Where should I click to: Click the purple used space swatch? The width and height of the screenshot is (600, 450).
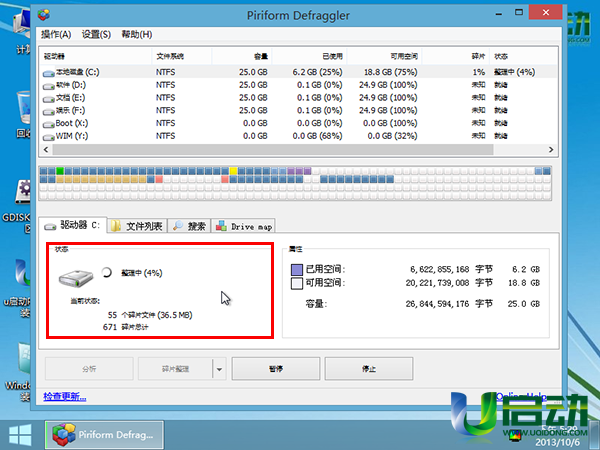coord(297,269)
